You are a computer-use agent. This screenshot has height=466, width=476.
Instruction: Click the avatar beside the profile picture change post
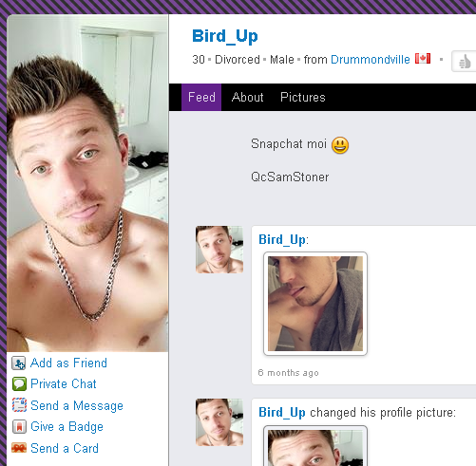pyautogui.click(x=219, y=422)
